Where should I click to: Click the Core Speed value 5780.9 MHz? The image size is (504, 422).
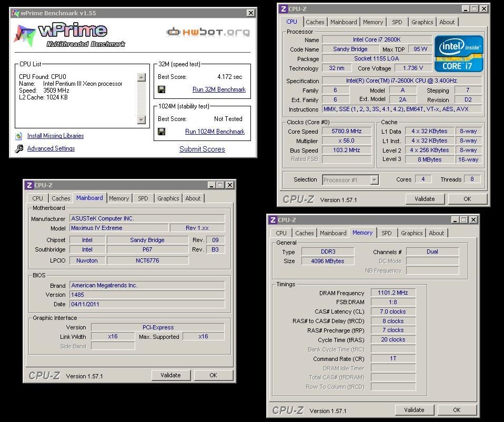[x=347, y=131]
